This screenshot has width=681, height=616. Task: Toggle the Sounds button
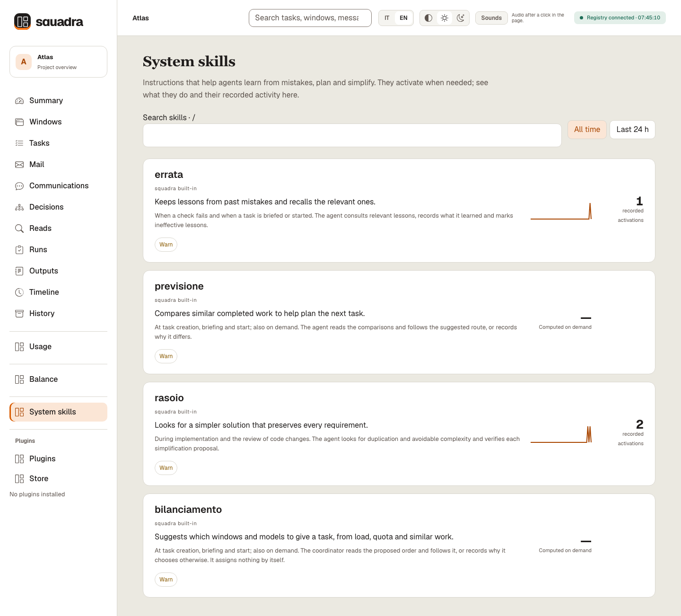point(491,18)
